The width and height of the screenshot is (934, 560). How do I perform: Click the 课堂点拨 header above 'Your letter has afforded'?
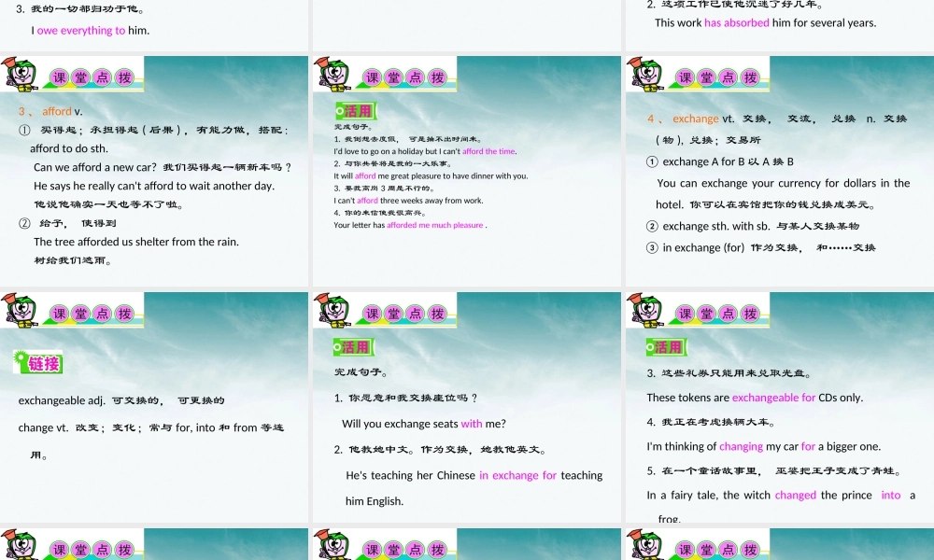click(404, 77)
